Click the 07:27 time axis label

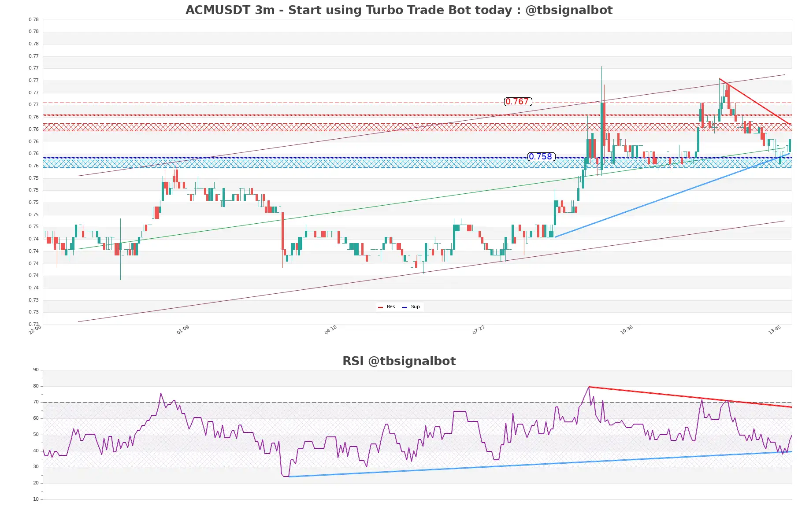pos(479,330)
